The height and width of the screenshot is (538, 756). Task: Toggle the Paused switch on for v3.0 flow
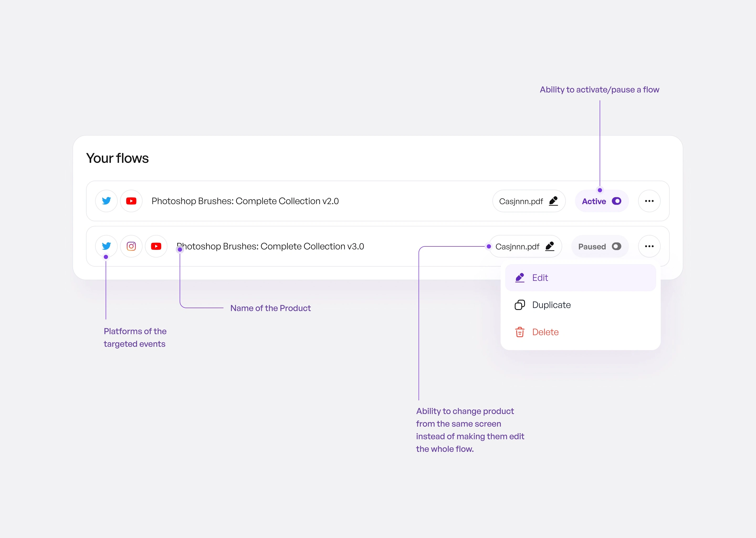click(616, 246)
